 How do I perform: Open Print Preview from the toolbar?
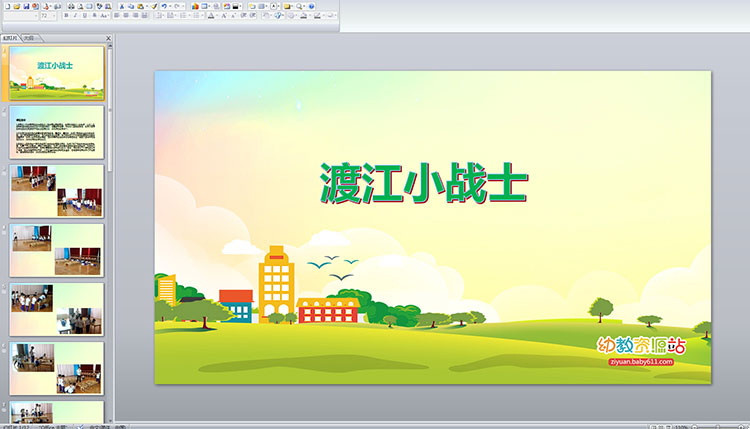point(80,6)
